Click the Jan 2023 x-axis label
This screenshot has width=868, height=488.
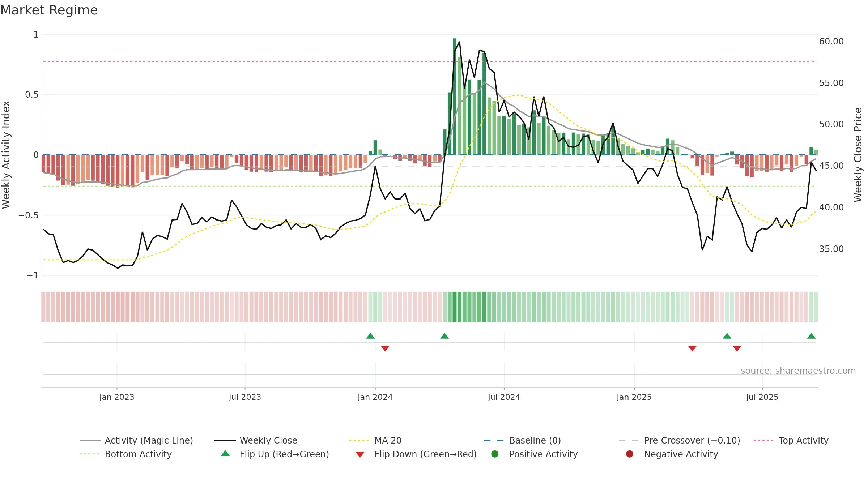117,397
